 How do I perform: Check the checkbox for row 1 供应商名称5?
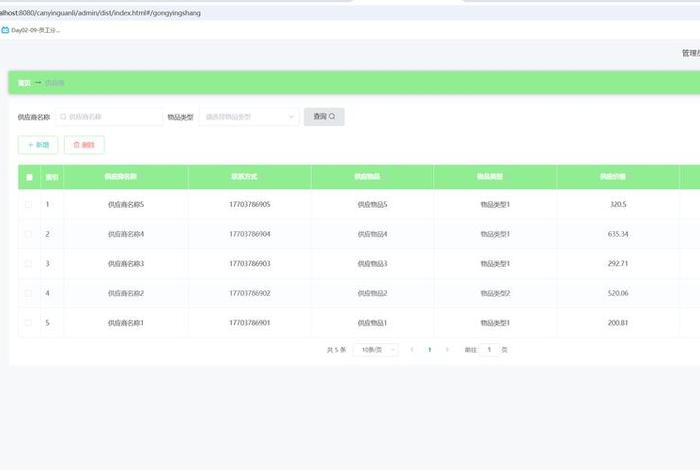pyautogui.click(x=29, y=204)
